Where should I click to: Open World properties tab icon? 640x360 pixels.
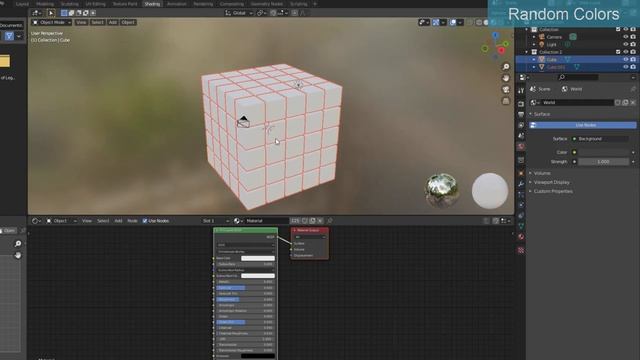pos(521,147)
